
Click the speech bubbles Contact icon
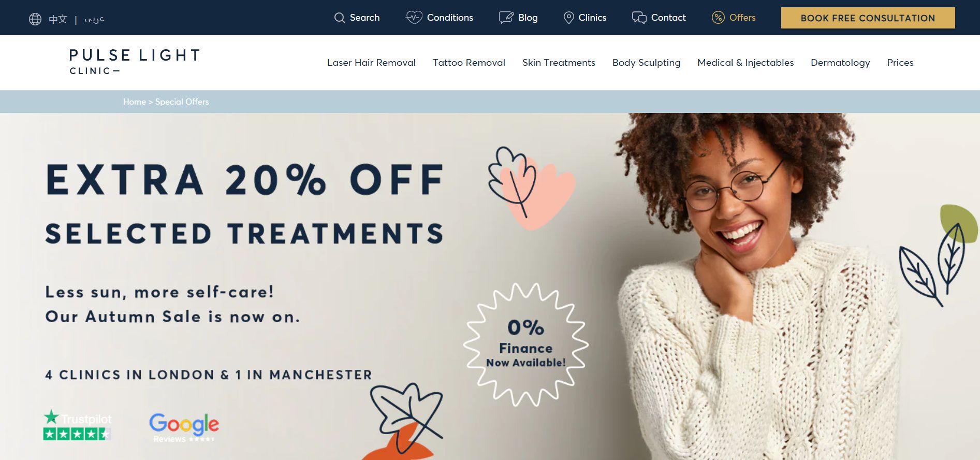click(639, 18)
